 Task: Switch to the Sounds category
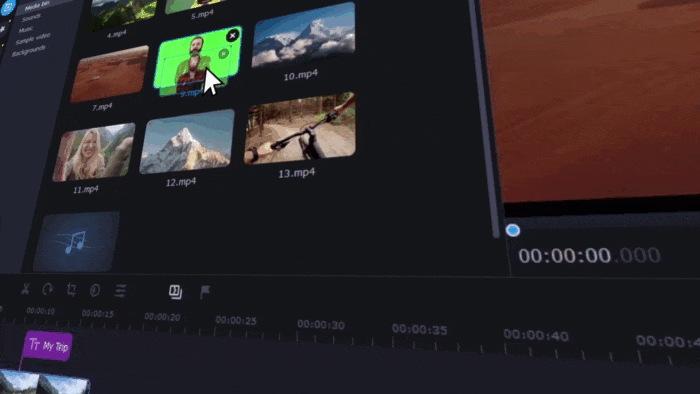click(31, 18)
